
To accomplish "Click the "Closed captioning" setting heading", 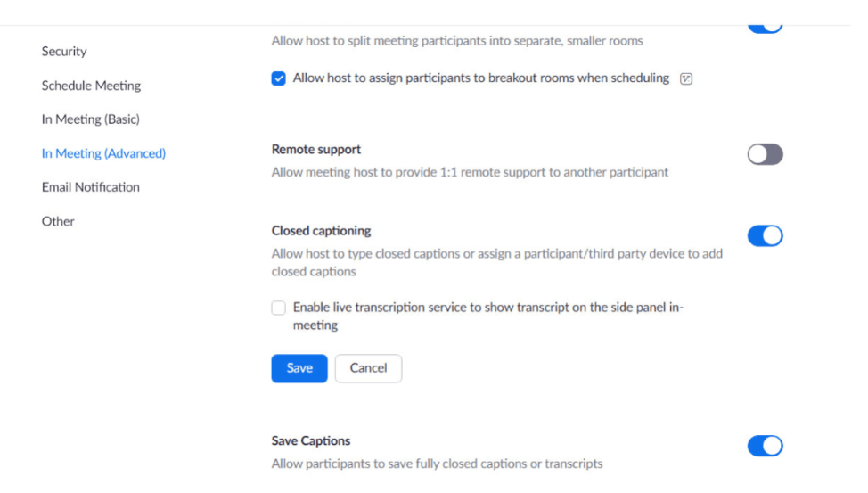I will [321, 231].
